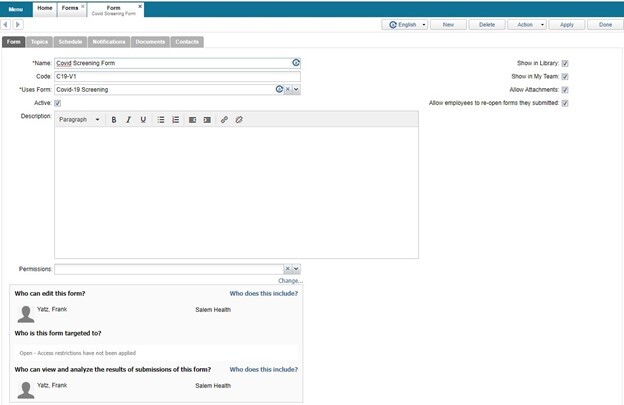The height and width of the screenshot is (405, 624).
Task: Click the circular icon in Uses Form field
Action: (x=279, y=90)
